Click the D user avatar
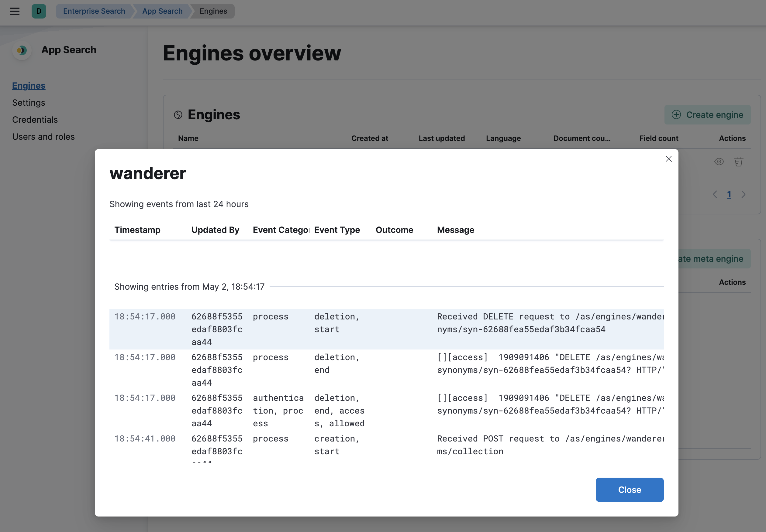The image size is (766, 532). [x=39, y=11]
